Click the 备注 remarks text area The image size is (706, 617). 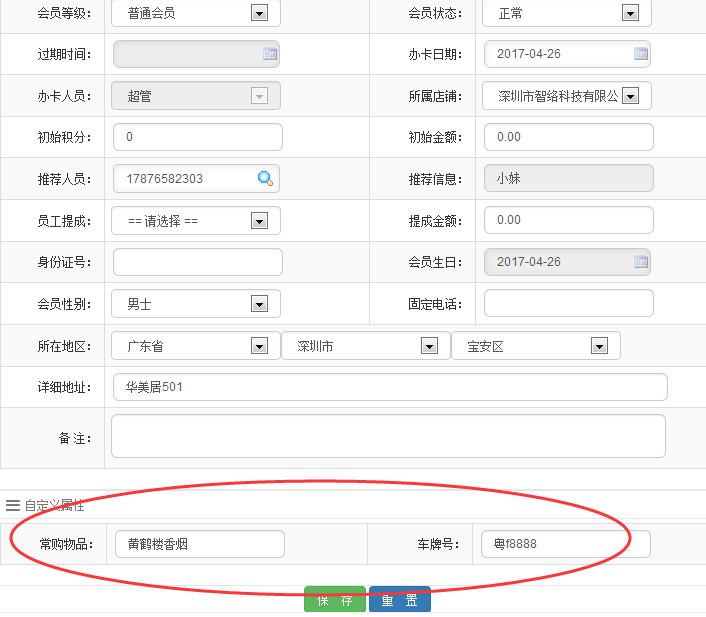tap(388, 436)
